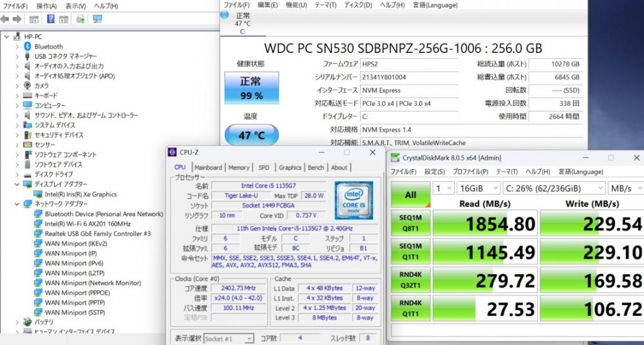Screen dimensions: 644x345
Task: Collapse the ネットワーク アダプター node
Action: pos(17,204)
